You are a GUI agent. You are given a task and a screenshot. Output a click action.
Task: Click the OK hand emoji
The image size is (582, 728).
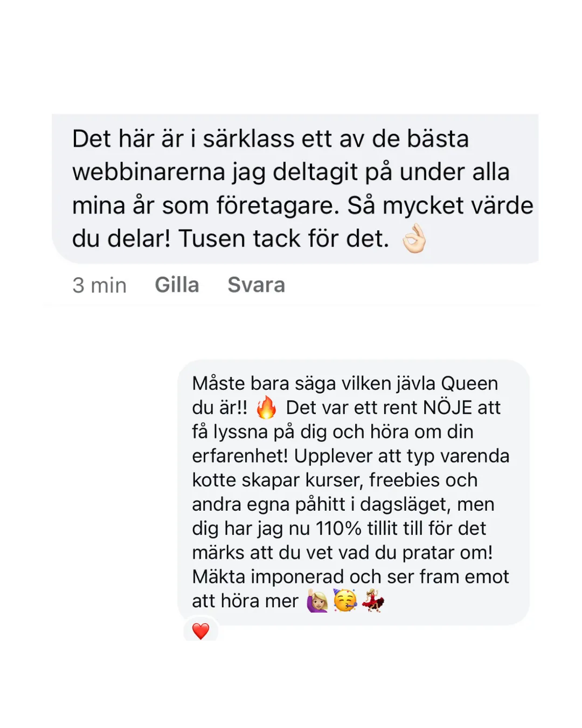414,239
